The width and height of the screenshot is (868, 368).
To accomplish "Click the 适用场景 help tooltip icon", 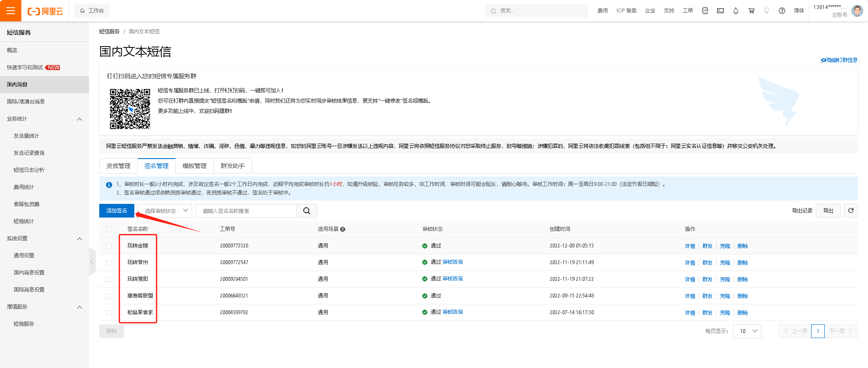I will 343,230.
